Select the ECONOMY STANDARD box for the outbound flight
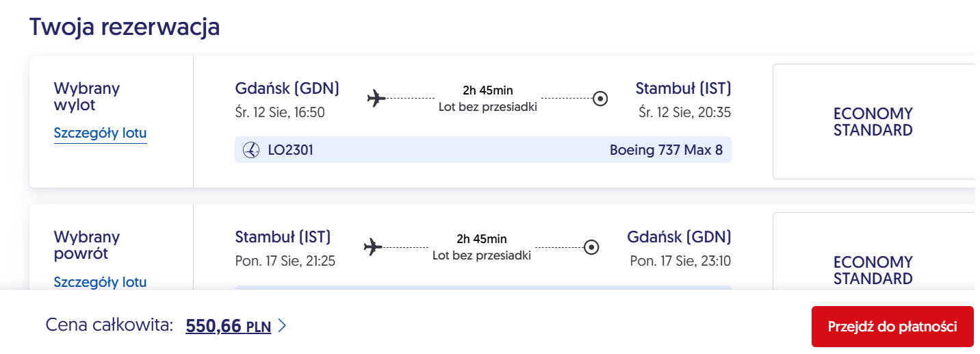 (873, 122)
